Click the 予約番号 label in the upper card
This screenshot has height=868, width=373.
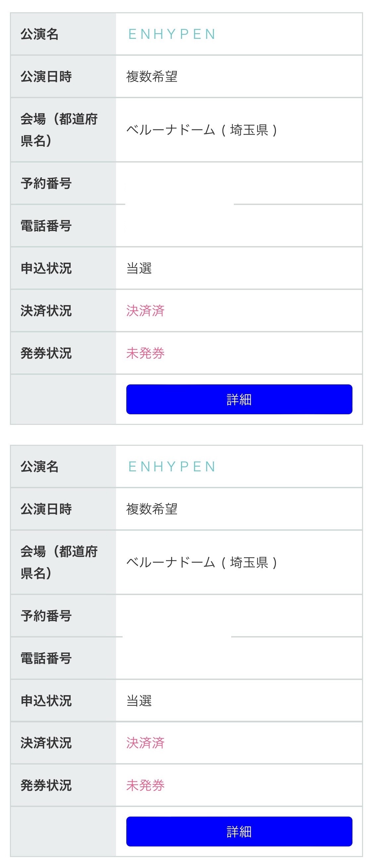click(46, 184)
